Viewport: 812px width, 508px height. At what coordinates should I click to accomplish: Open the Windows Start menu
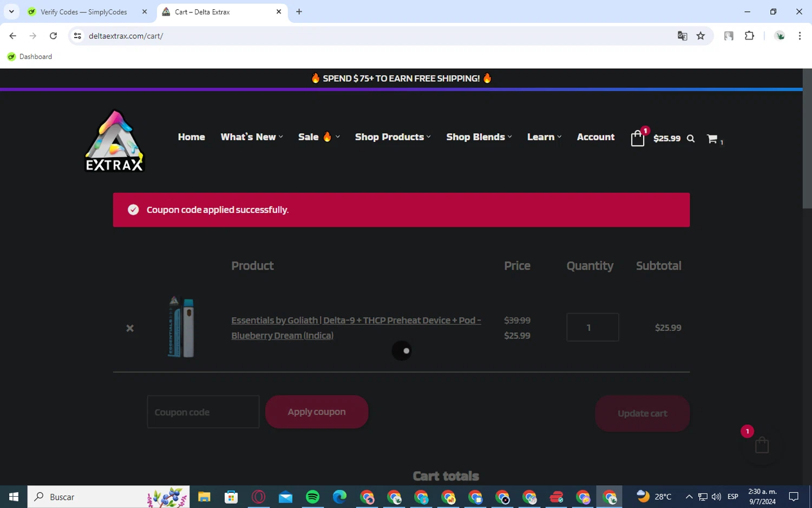(14, 497)
